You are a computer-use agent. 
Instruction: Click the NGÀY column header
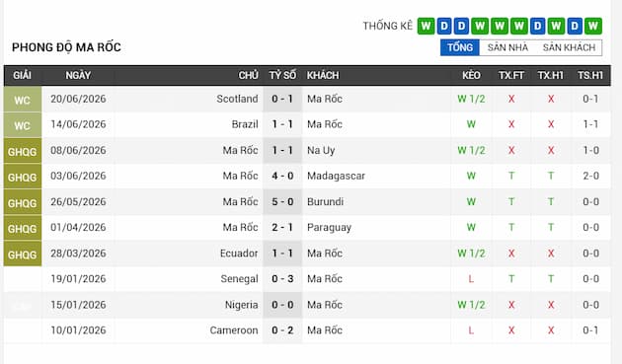78,75
